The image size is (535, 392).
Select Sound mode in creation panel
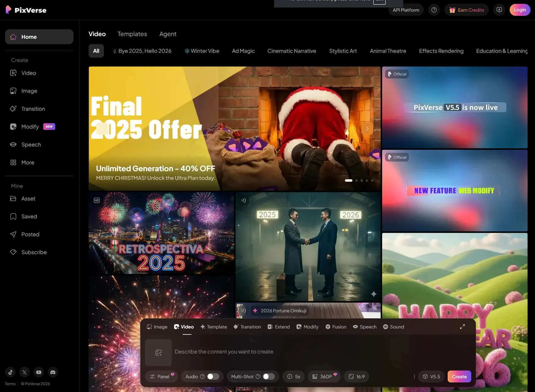(394, 327)
